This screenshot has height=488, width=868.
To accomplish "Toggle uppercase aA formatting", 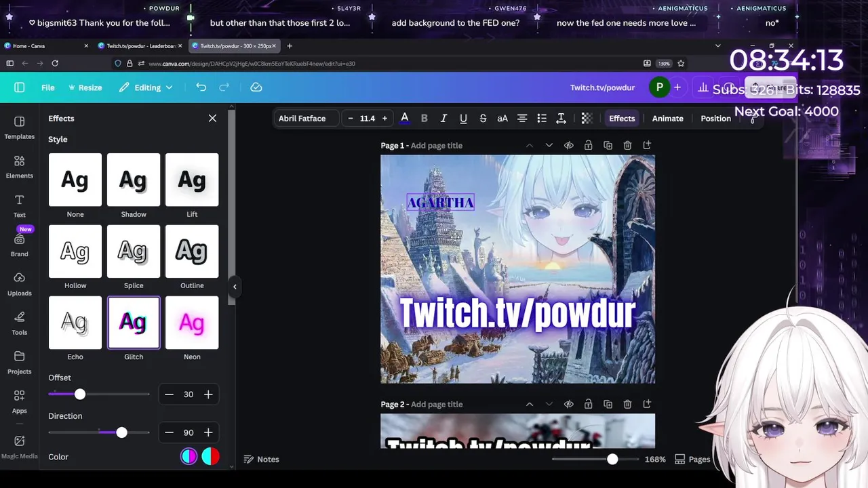I will pos(502,118).
